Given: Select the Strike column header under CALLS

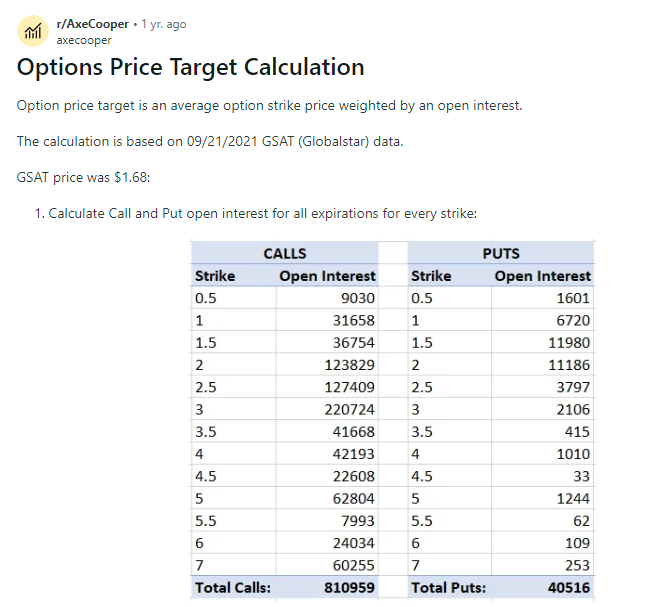Looking at the screenshot, I should (x=215, y=276).
